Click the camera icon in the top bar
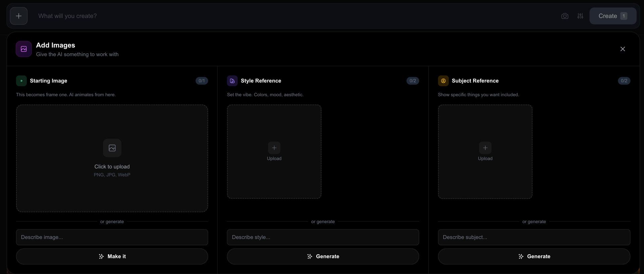This screenshot has width=644, height=274. pos(565,16)
